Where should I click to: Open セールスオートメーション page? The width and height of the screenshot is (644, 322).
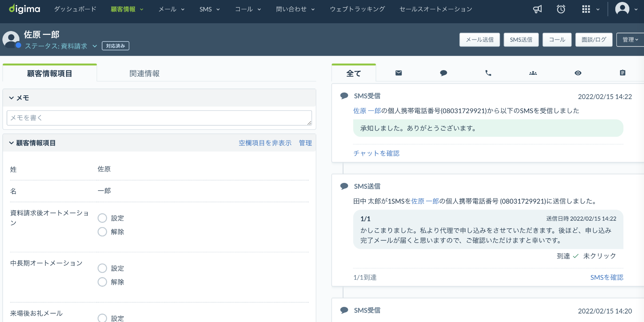point(436,9)
